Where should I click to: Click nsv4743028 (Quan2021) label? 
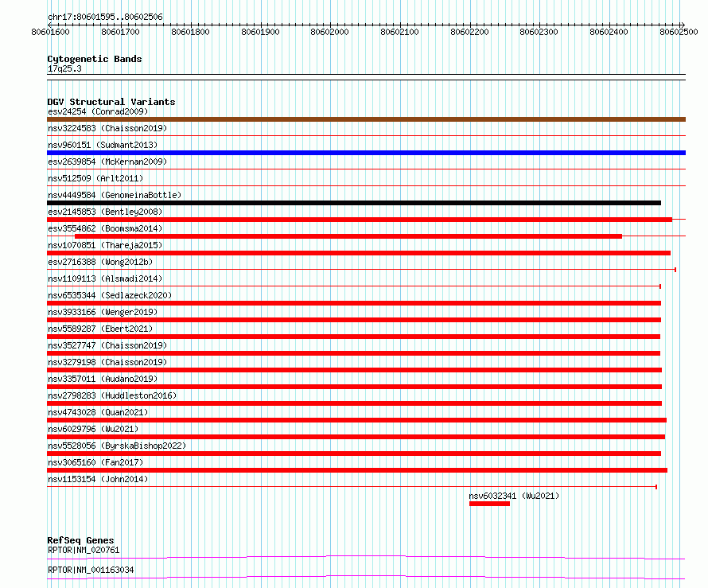[x=98, y=412]
